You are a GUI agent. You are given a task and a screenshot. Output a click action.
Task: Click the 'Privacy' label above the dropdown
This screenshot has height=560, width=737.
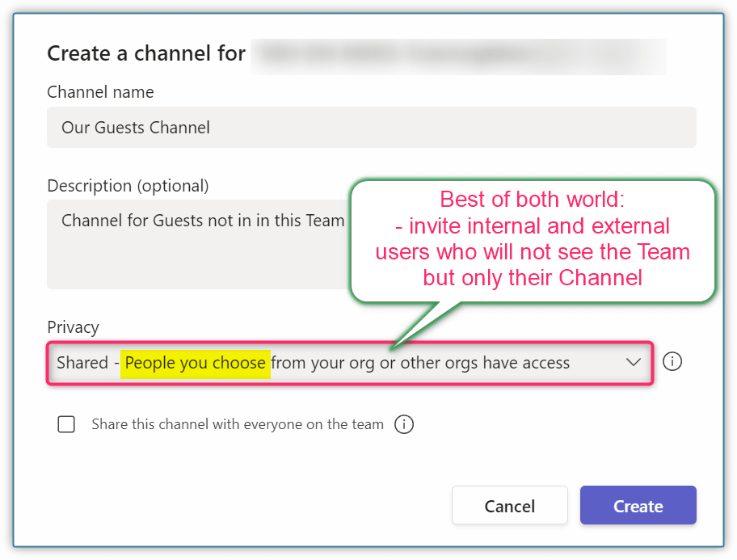tap(73, 327)
